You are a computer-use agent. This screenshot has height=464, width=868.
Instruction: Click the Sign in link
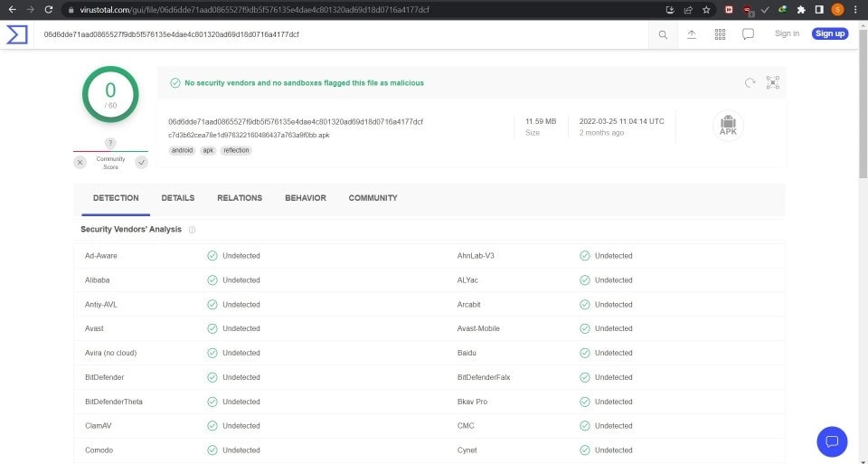(787, 33)
